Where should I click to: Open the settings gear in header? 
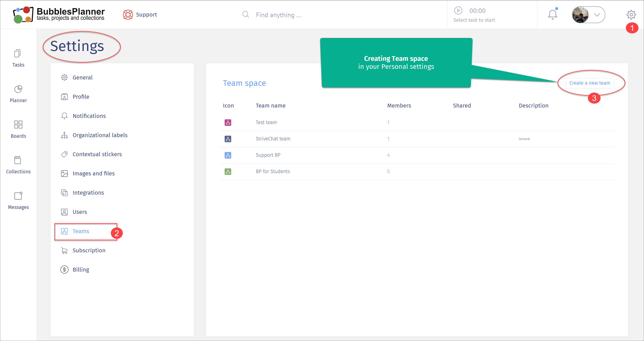[631, 15]
